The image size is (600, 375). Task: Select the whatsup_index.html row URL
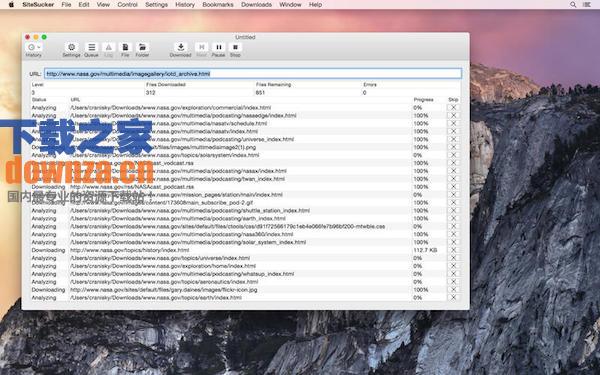tap(182, 274)
